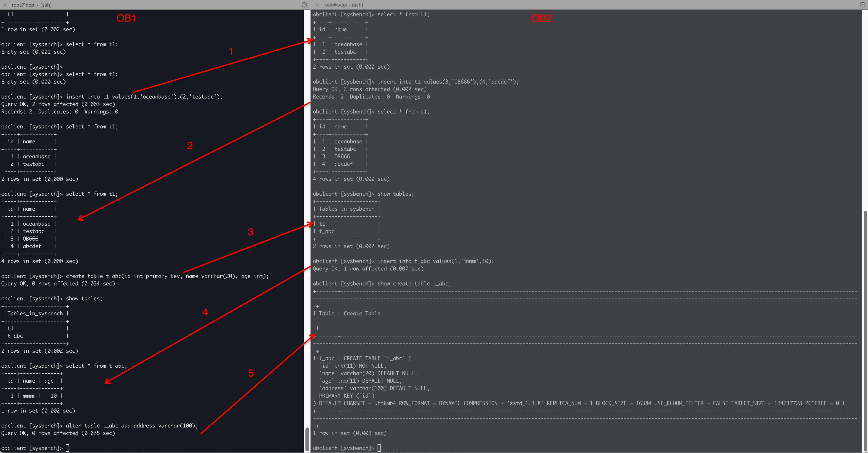Click the "mmmm" name value in left pane

pos(29,396)
